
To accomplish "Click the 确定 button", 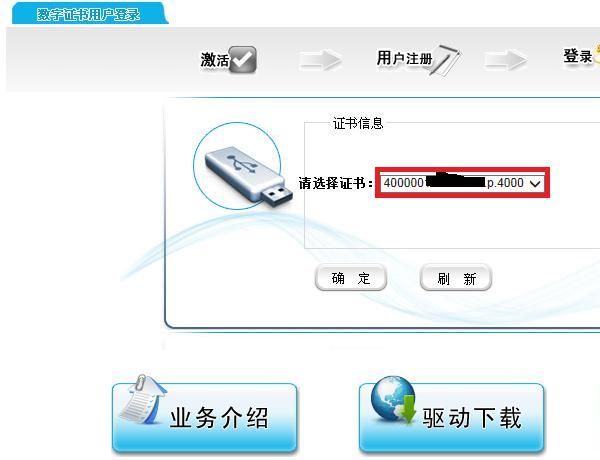I will click(x=351, y=278).
